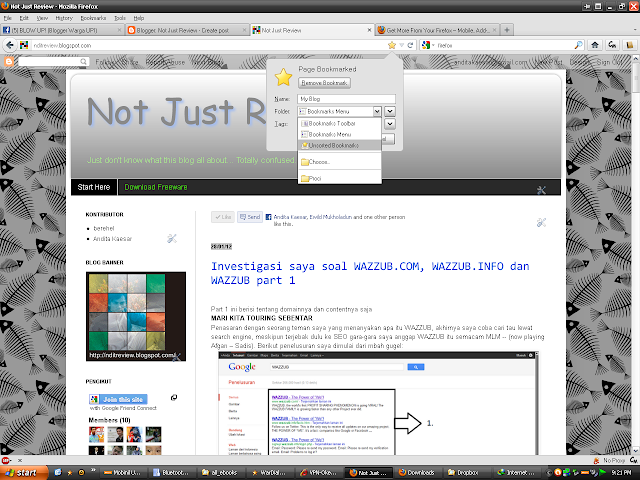Click Join this site button
The width and height of the screenshot is (640, 480).
coord(118,399)
